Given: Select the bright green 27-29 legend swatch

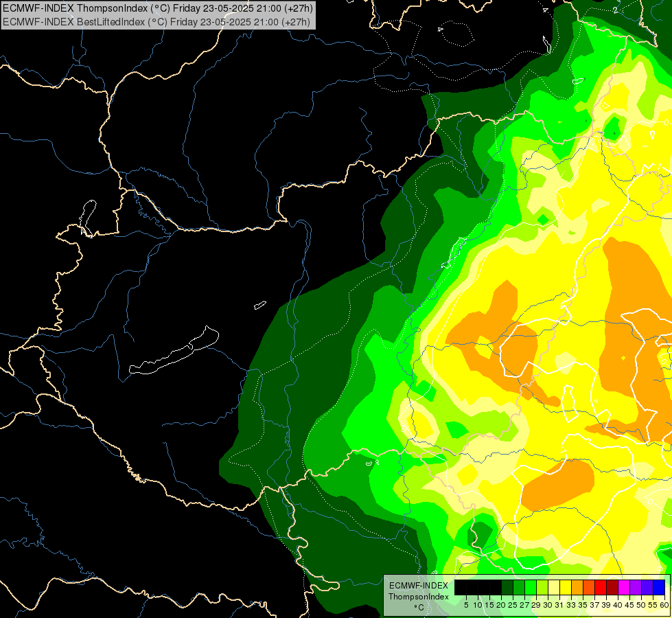Looking at the screenshot, I should coord(531,587).
